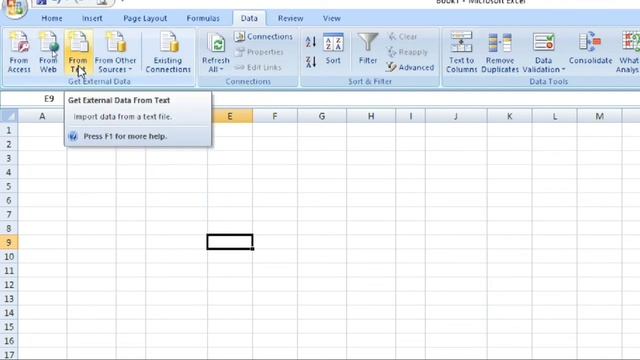Open Advanced filter options
Viewport: 640px width, 360px height.
(410, 67)
